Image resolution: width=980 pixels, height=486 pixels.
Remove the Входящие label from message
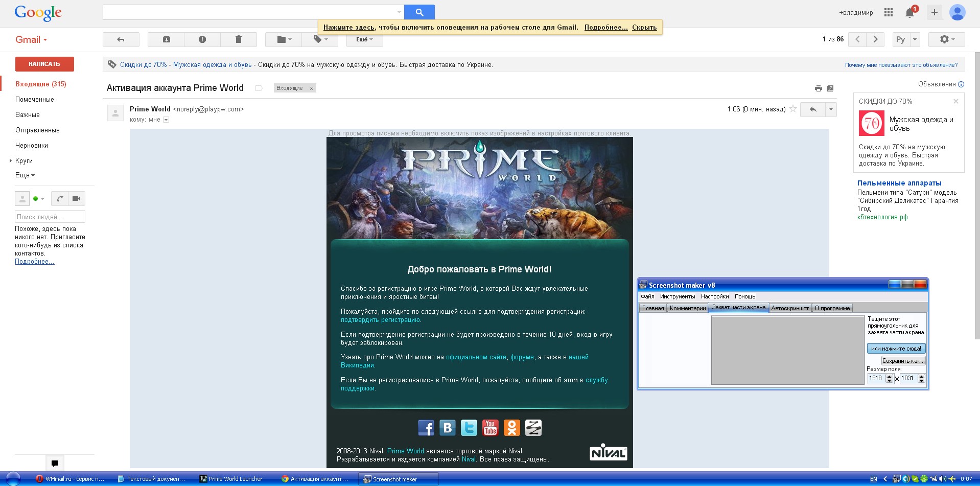[x=311, y=88]
